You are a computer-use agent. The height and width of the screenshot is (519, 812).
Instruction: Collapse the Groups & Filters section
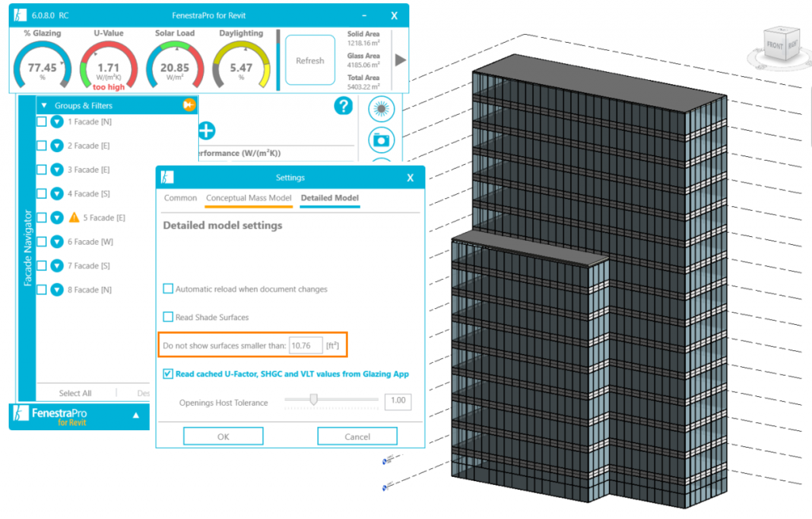tap(44, 105)
